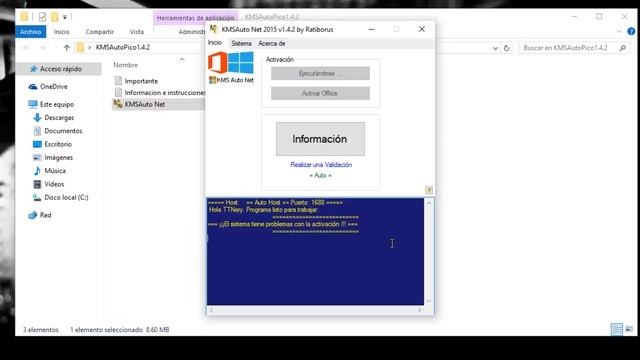Screen dimensions: 640x360
Task: Go back with the Explorer back arrow
Action: coord(26,48)
